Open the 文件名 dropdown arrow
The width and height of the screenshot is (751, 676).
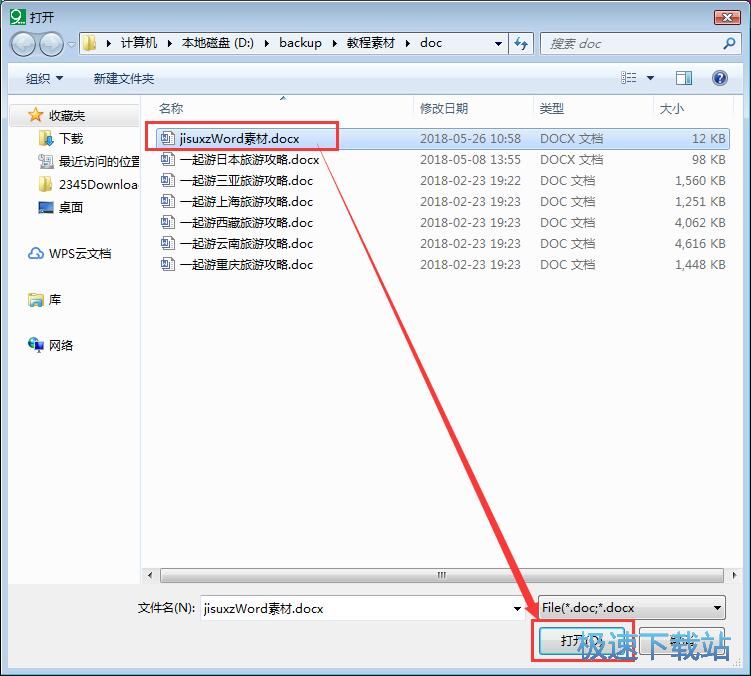[x=517, y=608]
